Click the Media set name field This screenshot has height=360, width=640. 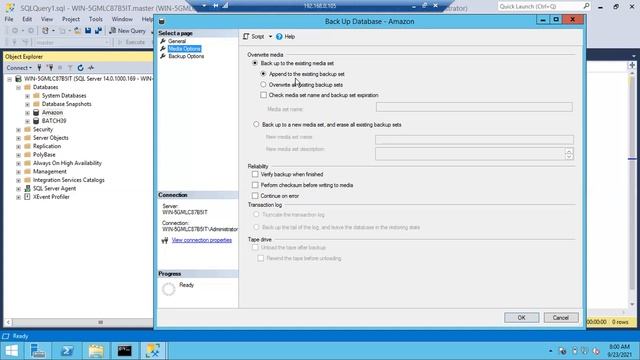(474, 107)
